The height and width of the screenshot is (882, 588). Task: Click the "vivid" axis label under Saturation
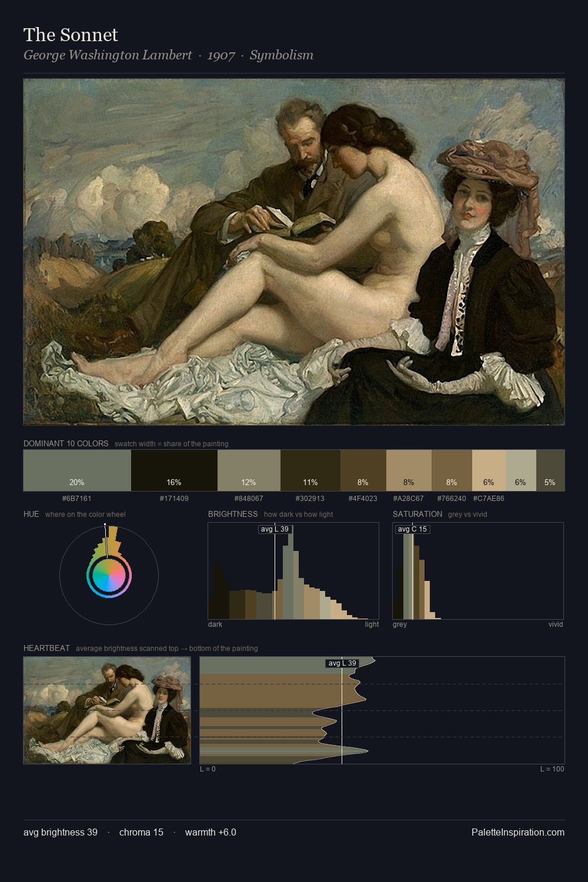point(556,624)
